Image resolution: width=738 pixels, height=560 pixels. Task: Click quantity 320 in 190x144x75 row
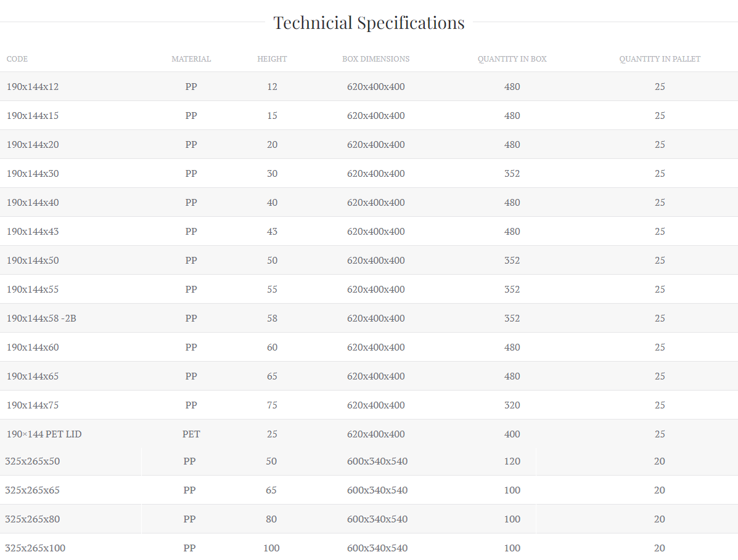click(x=512, y=405)
